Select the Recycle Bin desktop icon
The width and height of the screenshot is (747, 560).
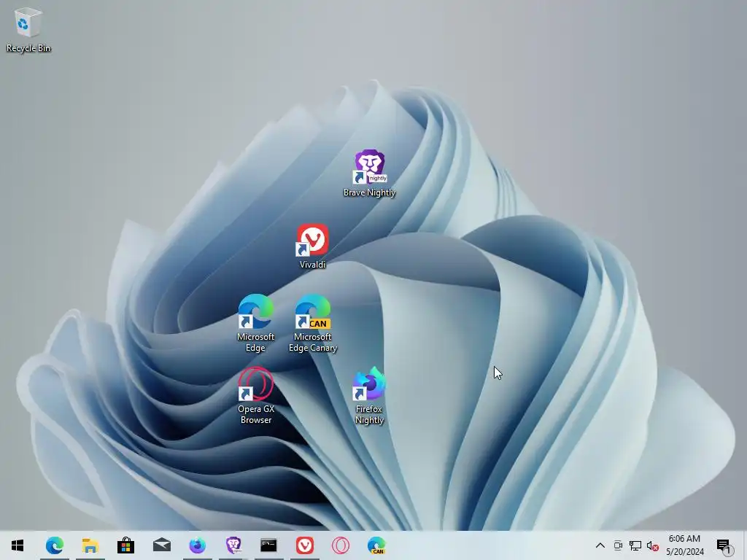point(28,31)
